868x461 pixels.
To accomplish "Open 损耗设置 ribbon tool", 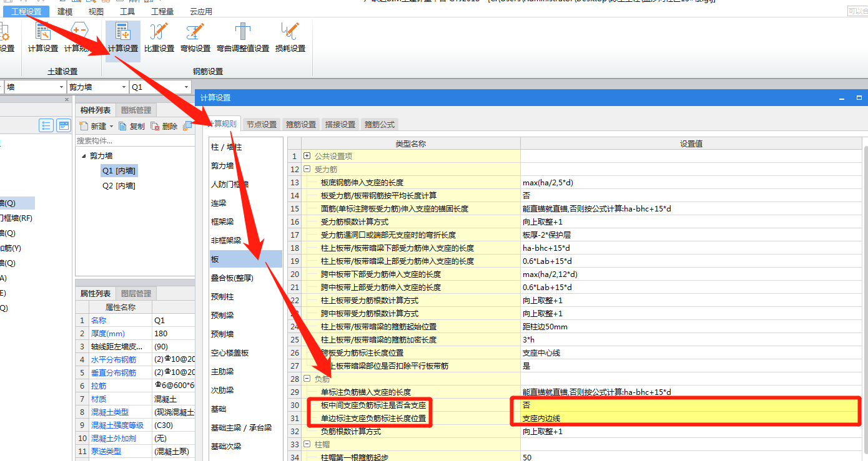I will coord(290,38).
